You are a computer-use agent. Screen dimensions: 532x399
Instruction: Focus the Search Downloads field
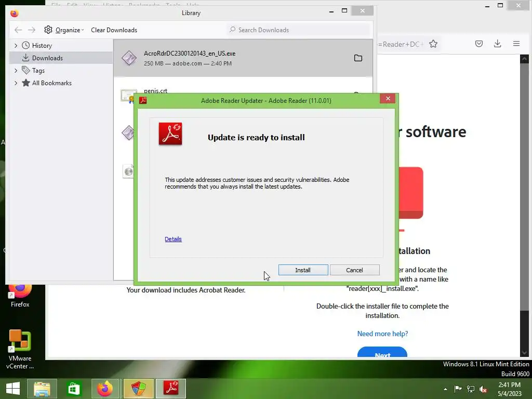coord(299,30)
